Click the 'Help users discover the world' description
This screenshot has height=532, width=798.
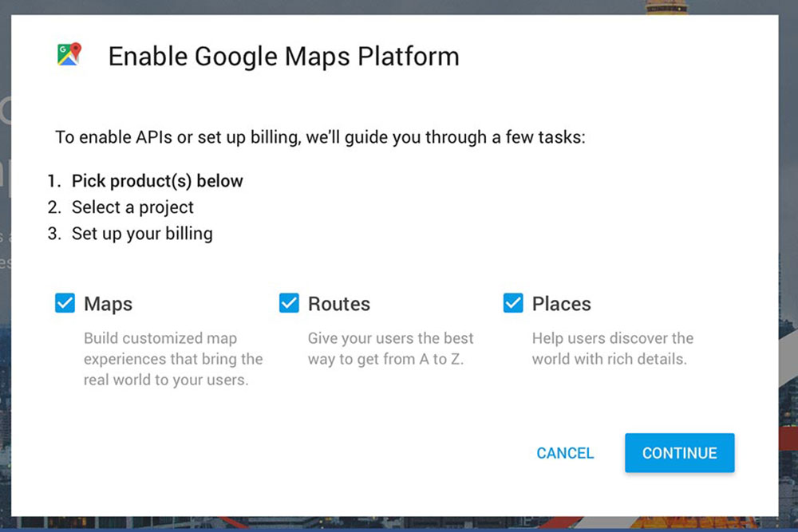(613, 349)
